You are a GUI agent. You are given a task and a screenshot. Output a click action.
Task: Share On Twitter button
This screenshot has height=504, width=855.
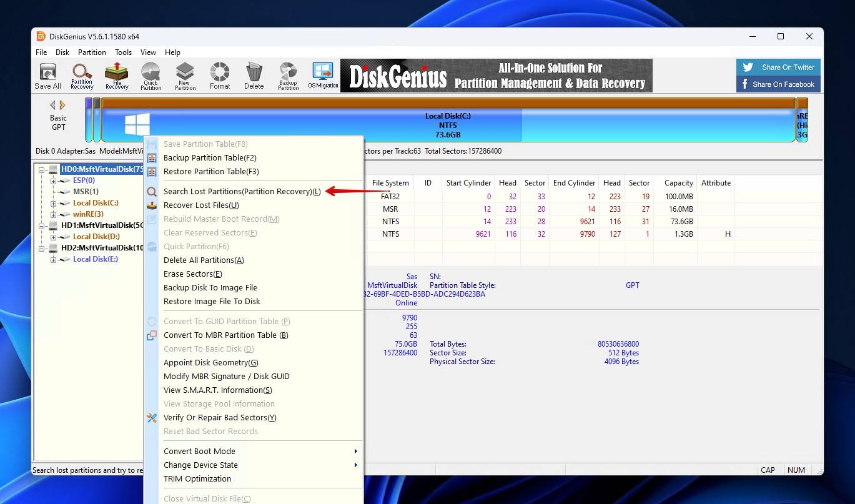pyautogui.click(x=778, y=67)
